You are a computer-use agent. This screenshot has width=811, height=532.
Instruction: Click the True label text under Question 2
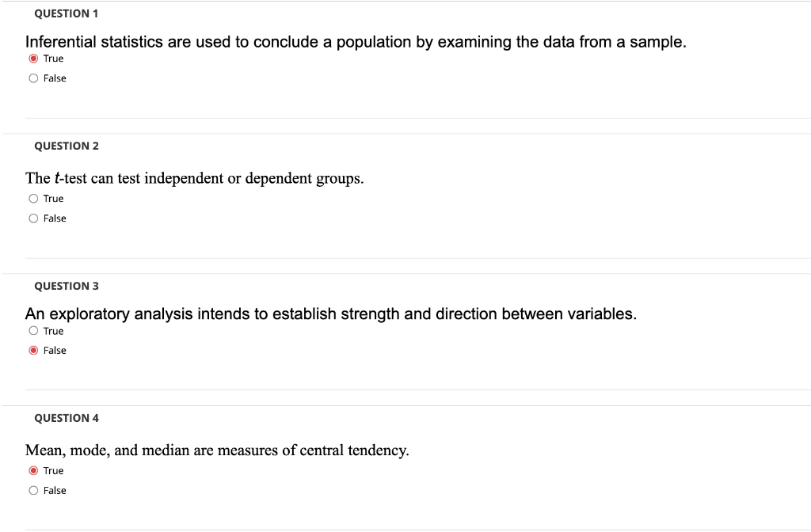pos(52,198)
